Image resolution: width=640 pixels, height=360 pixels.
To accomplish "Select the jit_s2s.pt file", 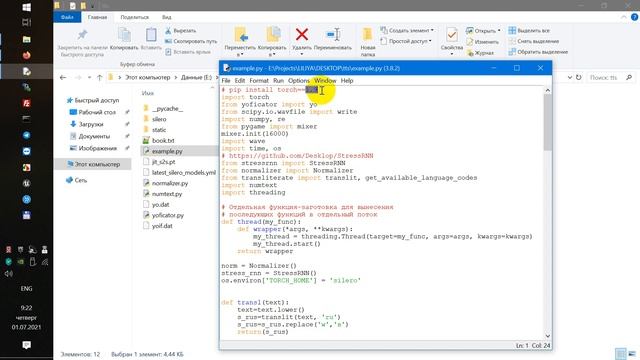I will [159, 162].
